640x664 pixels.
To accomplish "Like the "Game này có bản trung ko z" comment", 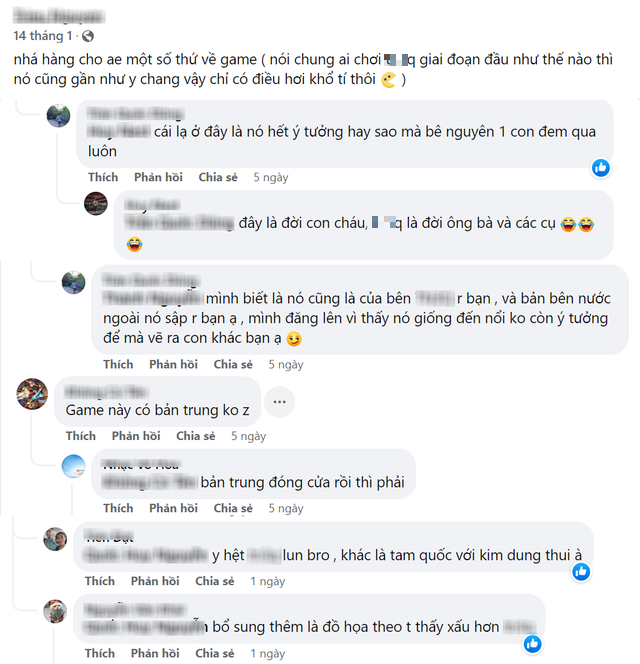I will tap(80, 436).
